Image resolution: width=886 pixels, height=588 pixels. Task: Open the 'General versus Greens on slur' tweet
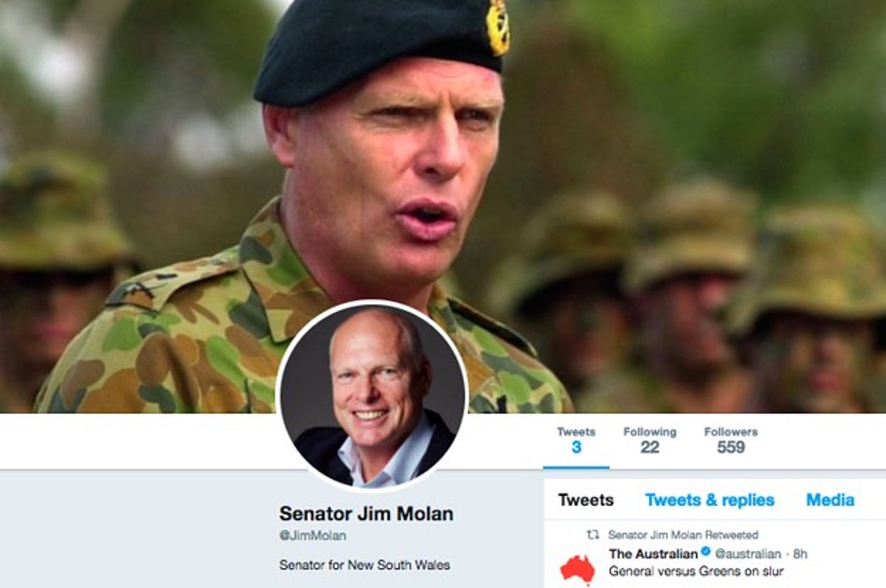696,571
